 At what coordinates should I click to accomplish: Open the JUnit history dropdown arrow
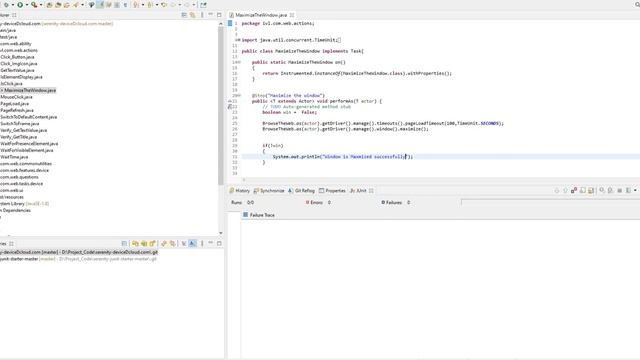coord(635,191)
